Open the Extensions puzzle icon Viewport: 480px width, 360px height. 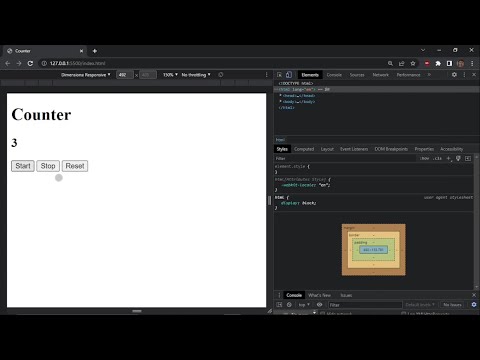click(438, 63)
